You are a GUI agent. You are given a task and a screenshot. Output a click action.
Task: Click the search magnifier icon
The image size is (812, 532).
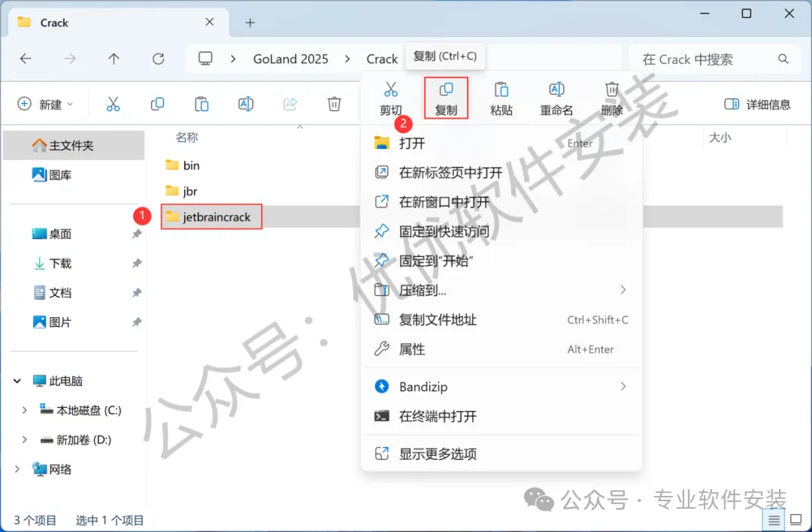click(x=783, y=59)
